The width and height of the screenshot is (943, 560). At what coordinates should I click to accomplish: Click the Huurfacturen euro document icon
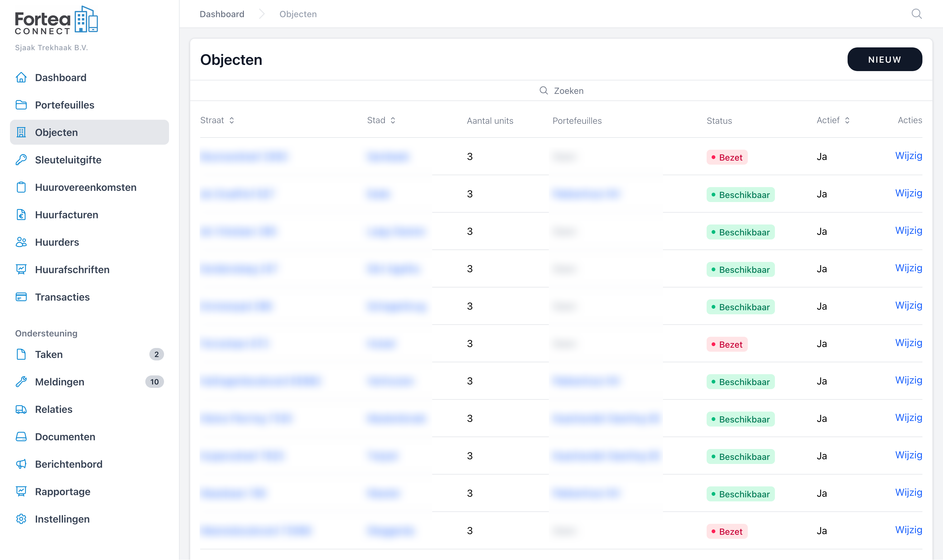[21, 215]
